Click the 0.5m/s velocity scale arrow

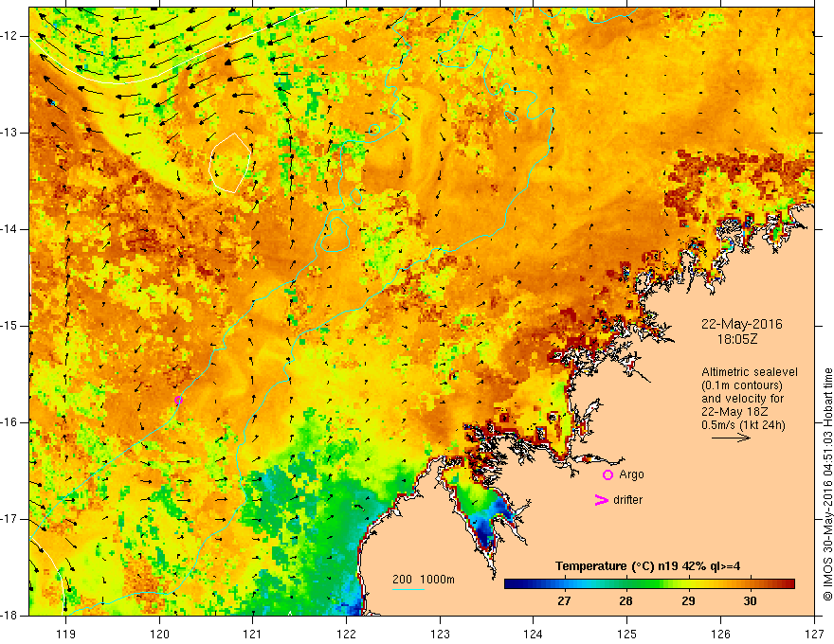(x=732, y=438)
